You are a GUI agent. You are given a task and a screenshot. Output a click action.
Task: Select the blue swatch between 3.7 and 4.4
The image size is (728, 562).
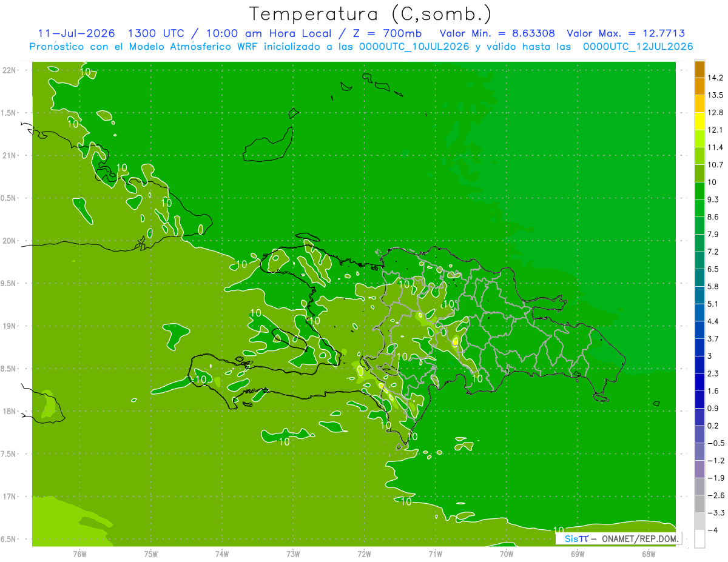[x=699, y=330]
